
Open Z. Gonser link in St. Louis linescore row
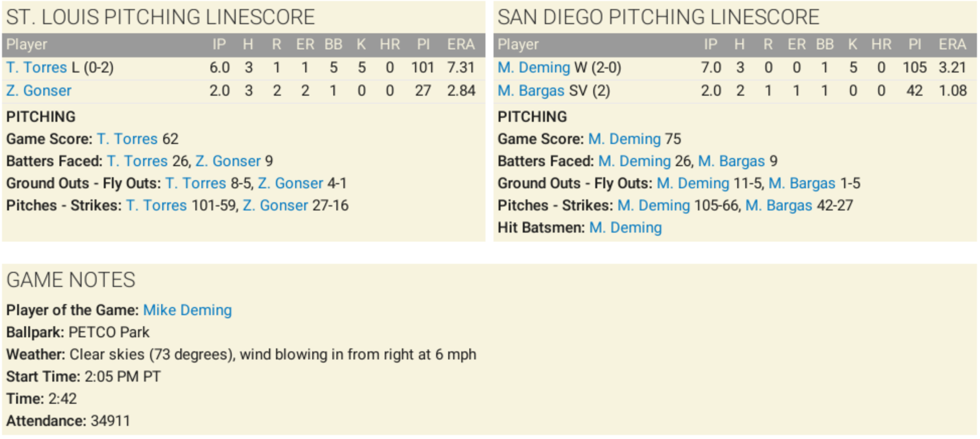(39, 91)
